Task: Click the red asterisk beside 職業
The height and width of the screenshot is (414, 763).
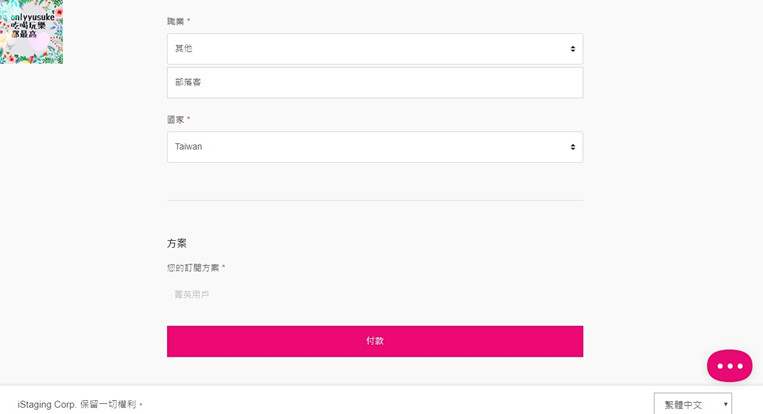Action: click(x=188, y=21)
